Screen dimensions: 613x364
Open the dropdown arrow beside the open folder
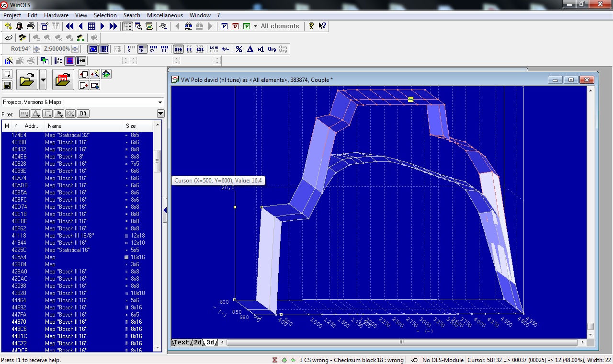(43, 80)
